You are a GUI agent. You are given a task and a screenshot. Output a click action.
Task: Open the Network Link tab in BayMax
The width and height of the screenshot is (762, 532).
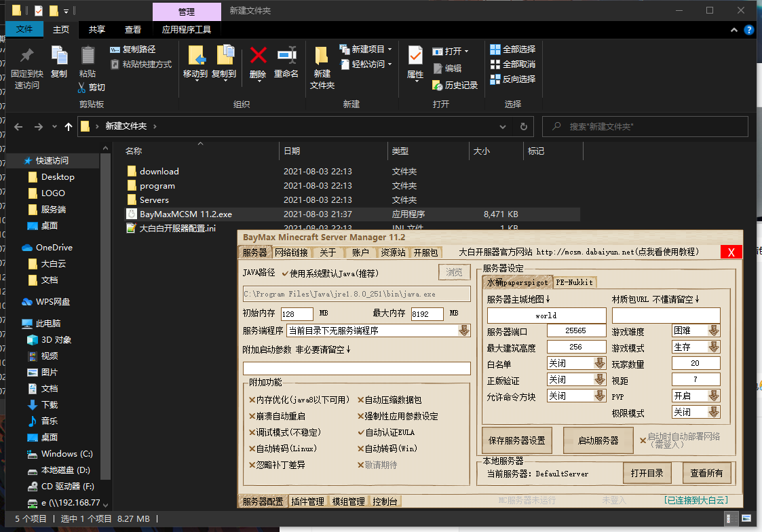coord(291,252)
